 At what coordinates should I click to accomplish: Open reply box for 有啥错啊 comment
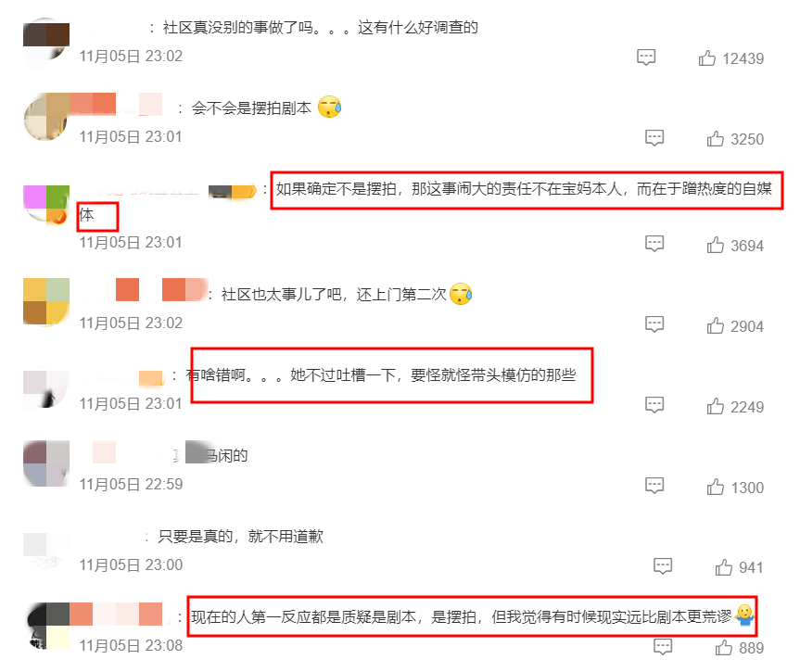654,405
